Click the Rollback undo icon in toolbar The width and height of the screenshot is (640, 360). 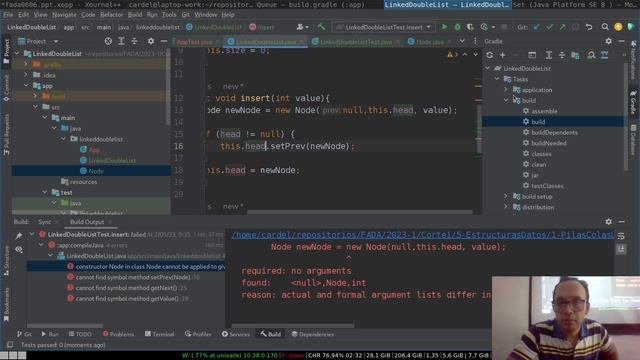pos(589,27)
